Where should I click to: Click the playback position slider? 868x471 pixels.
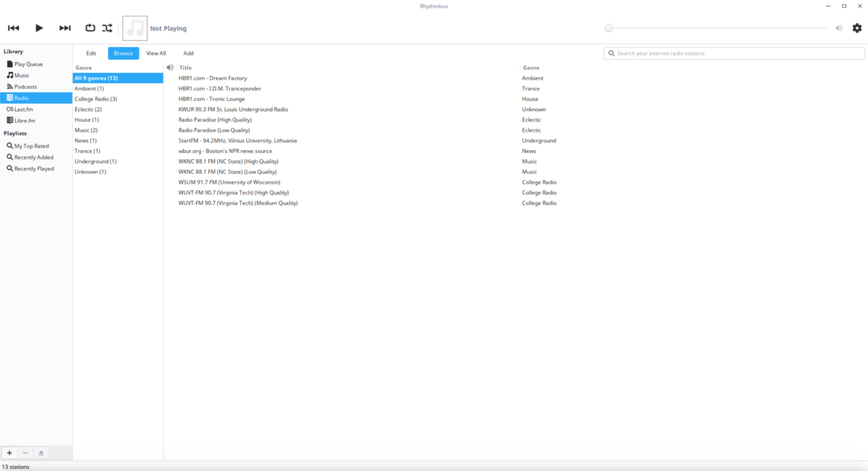pos(716,28)
